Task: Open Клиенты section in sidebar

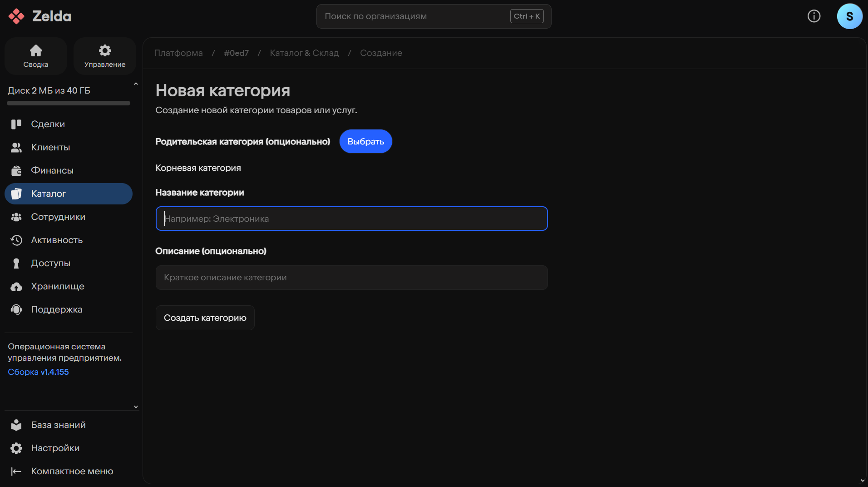Action: point(50,147)
